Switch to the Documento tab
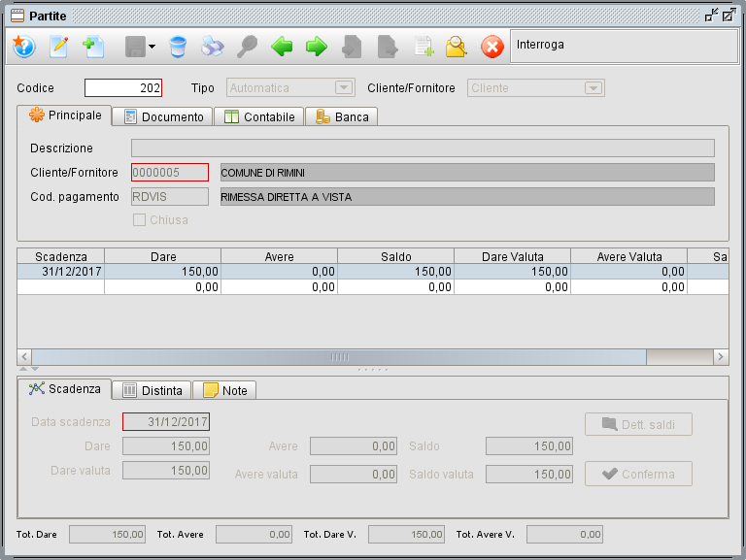 click(x=163, y=116)
